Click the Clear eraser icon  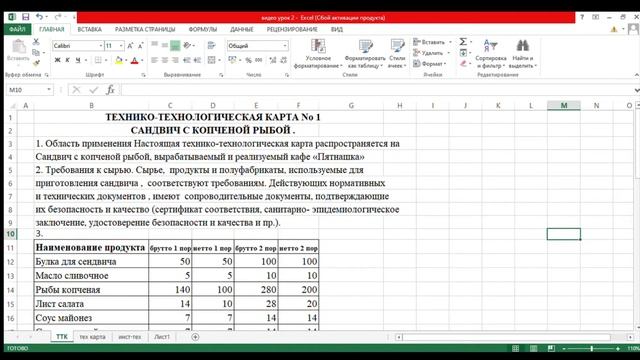463,63
